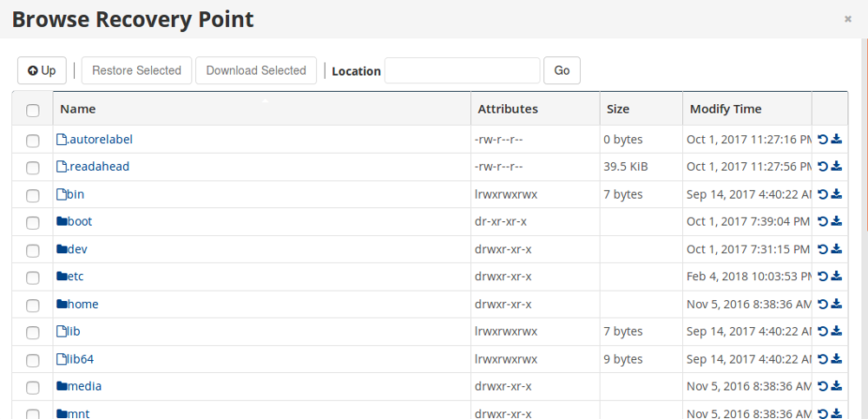
Task: Click the restore icon in the home row
Action: point(823,304)
